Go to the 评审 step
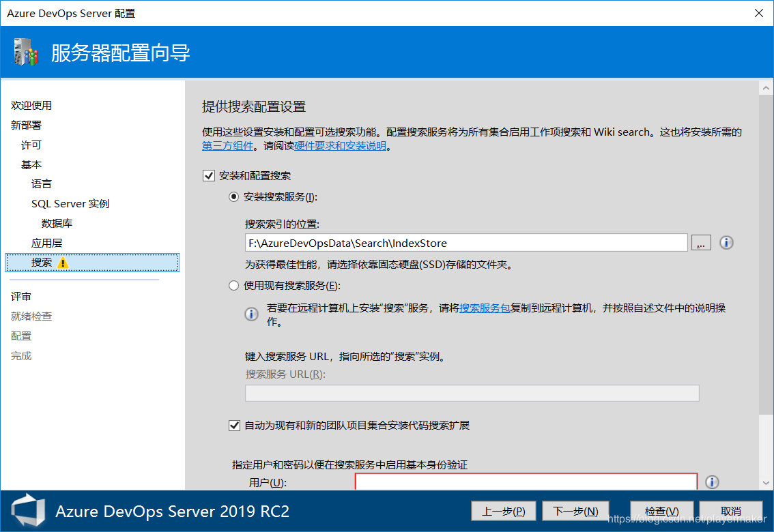 click(20, 296)
